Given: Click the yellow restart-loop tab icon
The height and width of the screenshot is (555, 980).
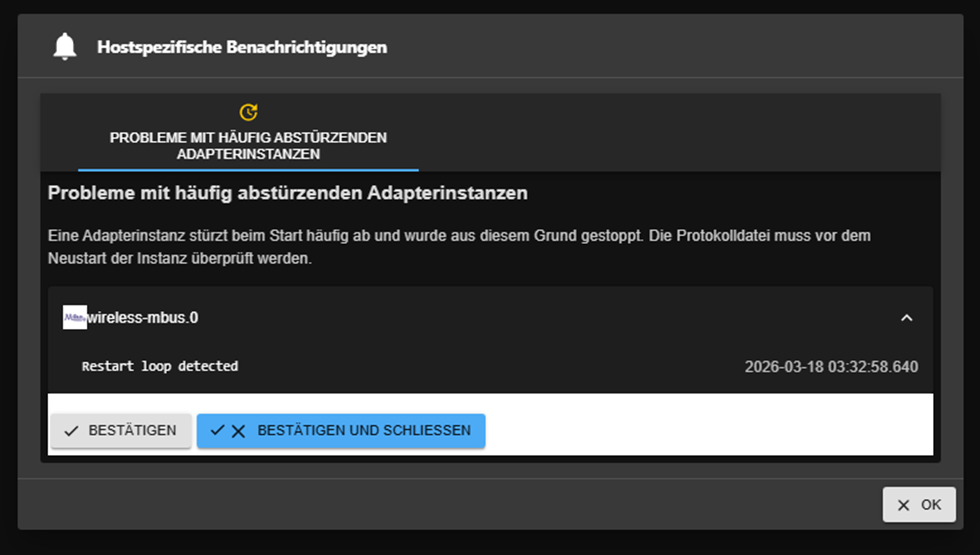Looking at the screenshot, I should (x=248, y=112).
